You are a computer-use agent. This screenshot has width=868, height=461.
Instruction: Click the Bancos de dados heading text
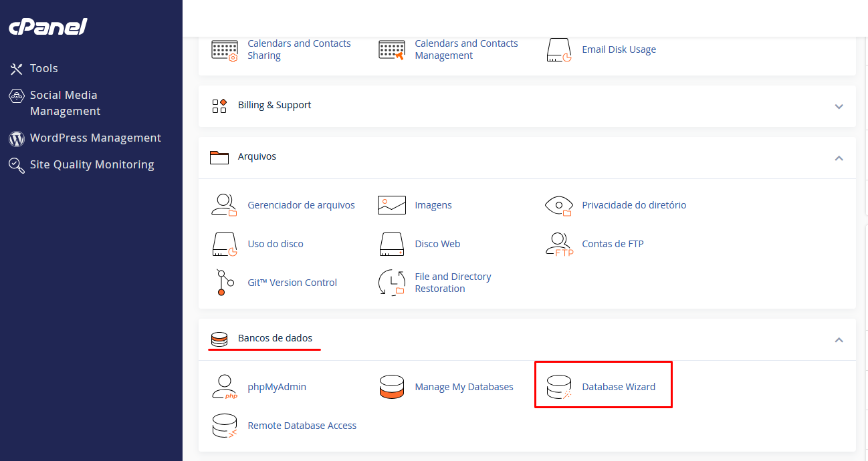275,338
